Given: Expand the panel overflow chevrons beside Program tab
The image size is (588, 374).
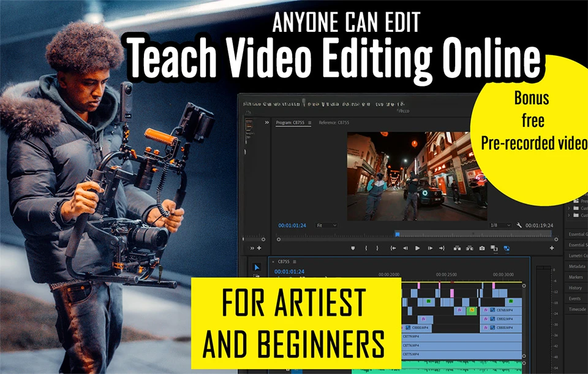Looking at the screenshot, I should tap(266, 123).
